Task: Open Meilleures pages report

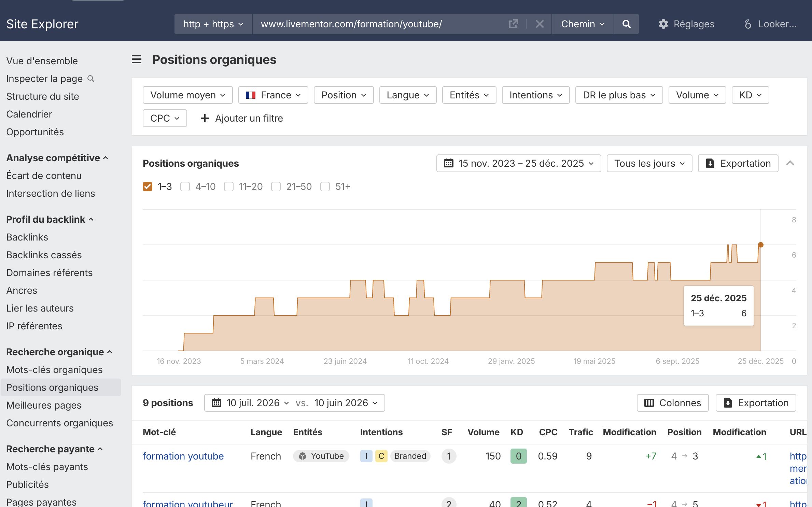Action: pos(44,405)
